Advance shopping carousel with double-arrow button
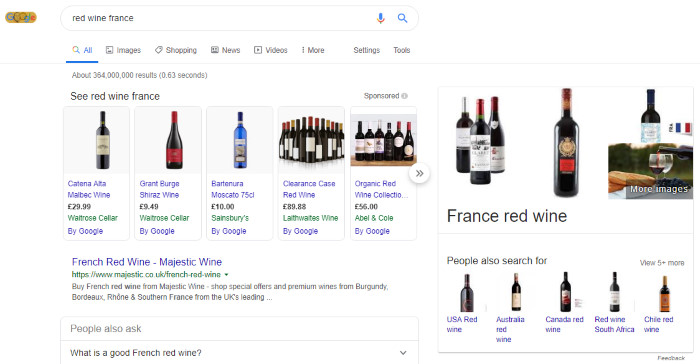 419,173
